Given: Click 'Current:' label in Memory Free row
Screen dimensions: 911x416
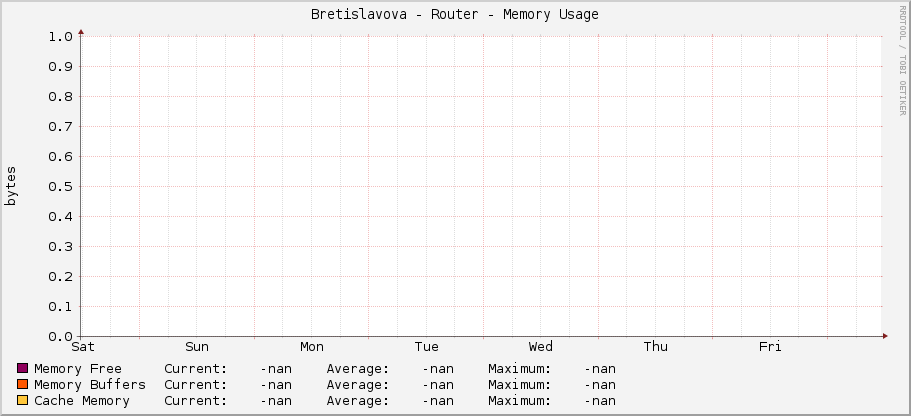Looking at the screenshot, I should [196, 368].
